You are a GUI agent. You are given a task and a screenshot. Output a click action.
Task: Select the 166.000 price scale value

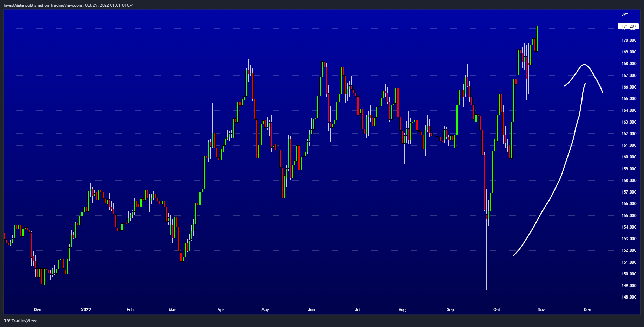[x=629, y=87]
